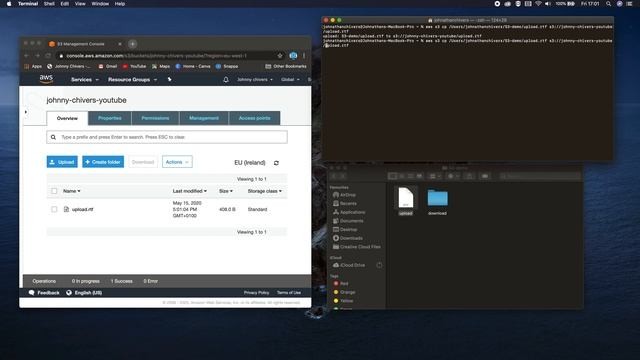The image size is (640, 360).
Task: Expand the left navigation panel arrow
Action: (26, 112)
